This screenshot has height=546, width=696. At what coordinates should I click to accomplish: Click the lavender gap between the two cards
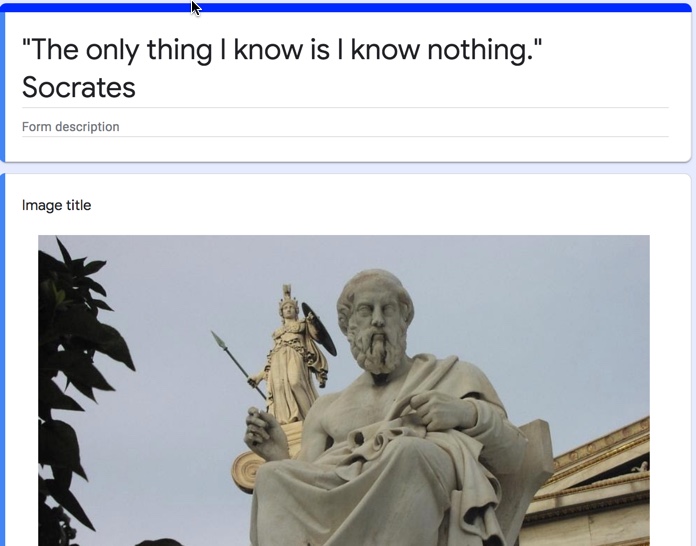(346, 168)
